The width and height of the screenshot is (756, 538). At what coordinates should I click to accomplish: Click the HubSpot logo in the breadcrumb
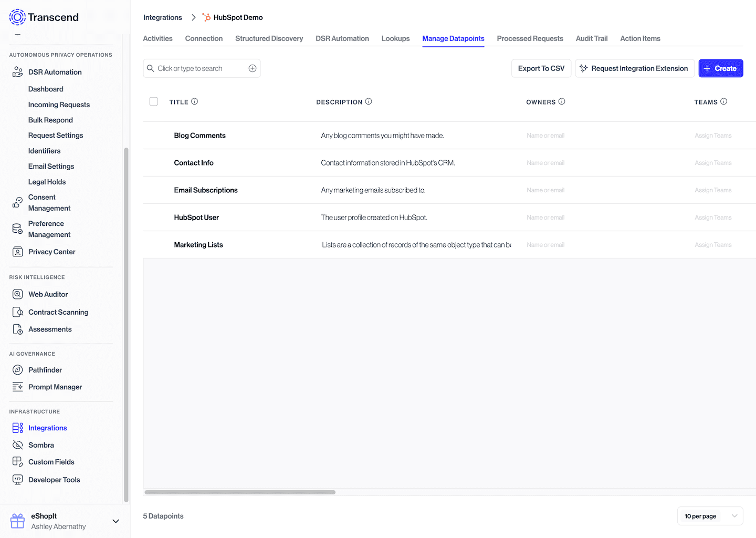pyautogui.click(x=206, y=17)
